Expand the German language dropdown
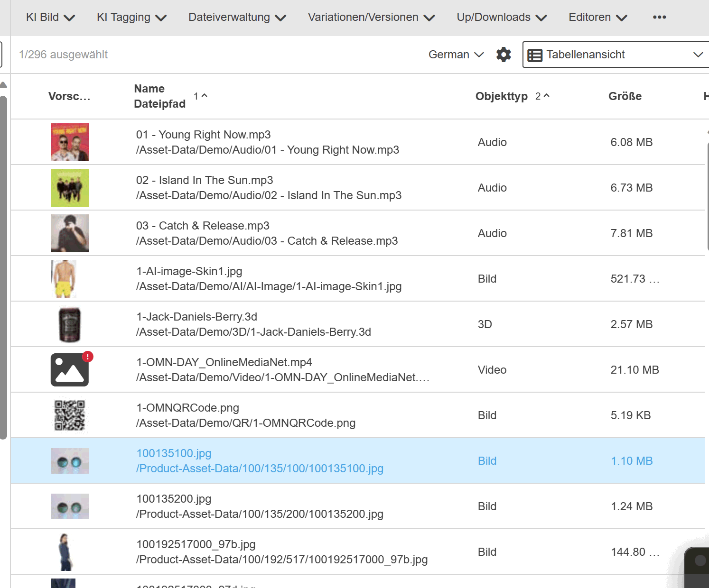 pyautogui.click(x=456, y=55)
